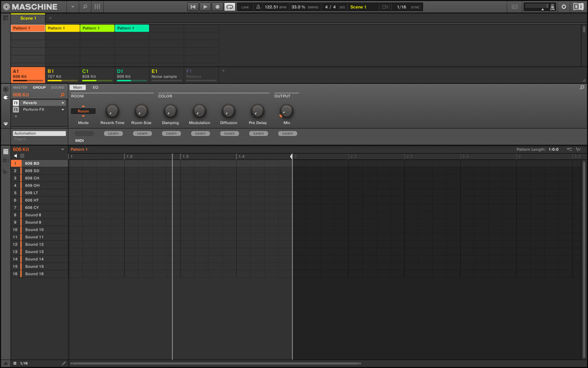The height and width of the screenshot is (368, 588).
Task: Enable Ableton LINK
Action: pyautogui.click(x=245, y=7)
